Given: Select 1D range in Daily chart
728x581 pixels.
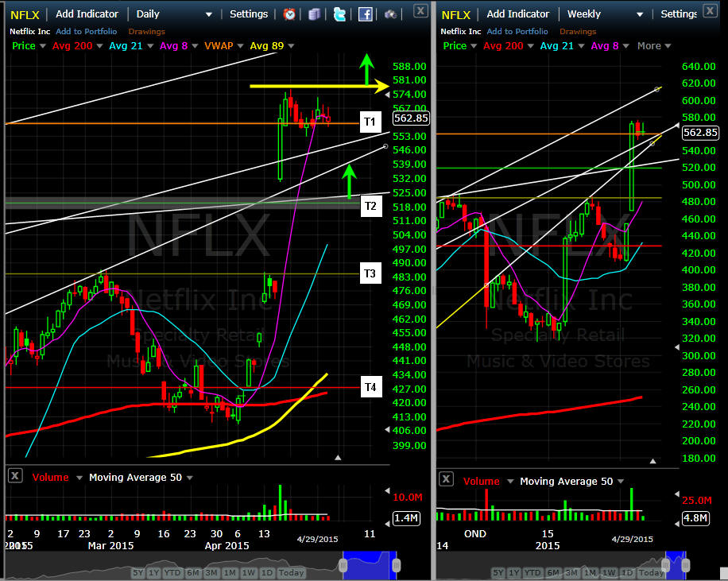Looking at the screenshot, I should click(266, 572).
